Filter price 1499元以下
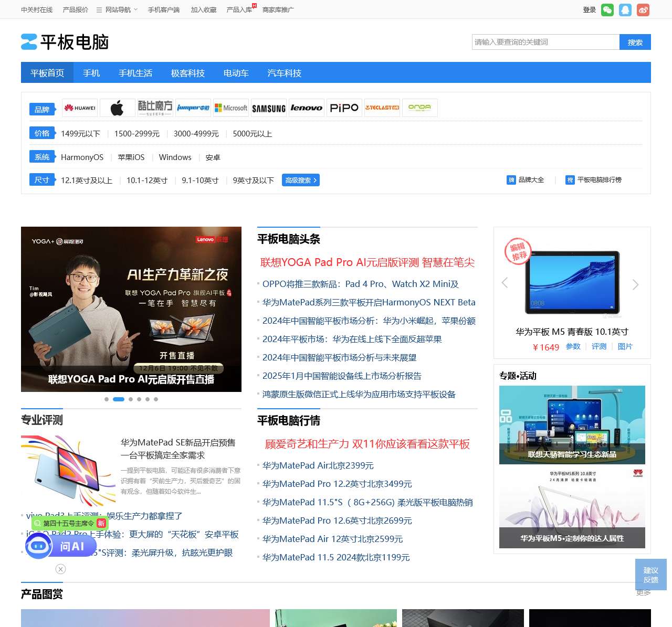Image resolution: width=672 pixels, height=627 pixels. (80, 134)
